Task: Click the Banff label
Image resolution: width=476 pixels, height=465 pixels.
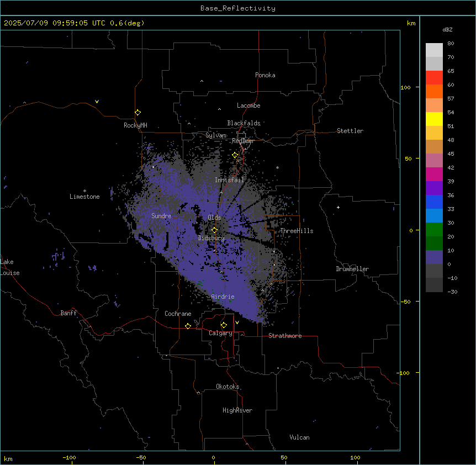Action: [x=68, y=313]
